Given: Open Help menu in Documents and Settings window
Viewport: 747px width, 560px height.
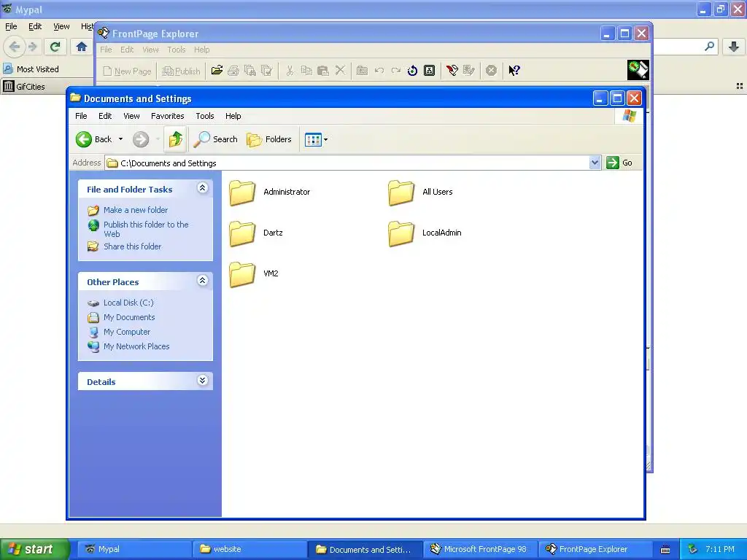Looking at the screenshot, I should pyautogui.click(x=233, y=116).
